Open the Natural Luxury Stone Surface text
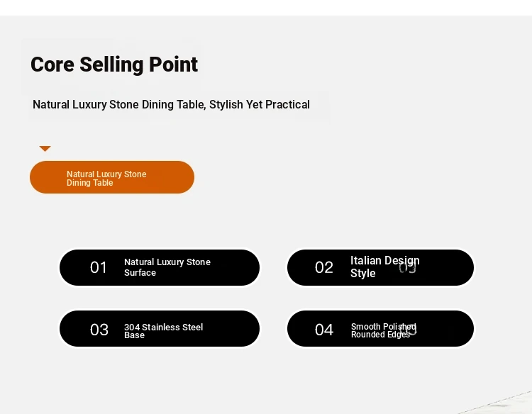Screen dimensions: 532x414 coord(167,267)
